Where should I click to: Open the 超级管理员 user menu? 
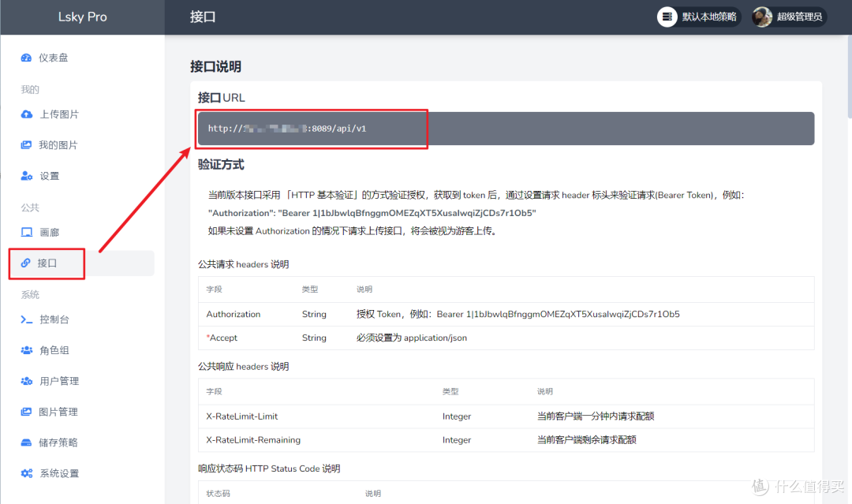click(789, 17)
